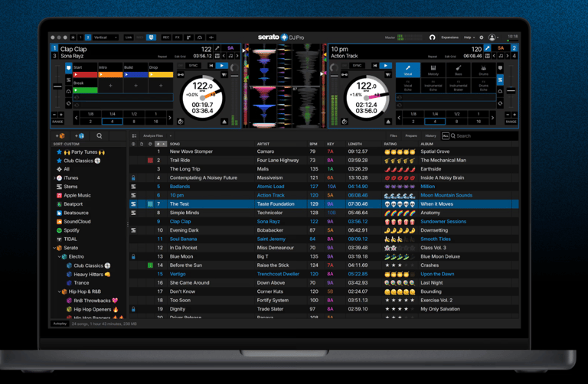Viewport: 588px width, 384px height.
Task: Open the Expansions menu
Action: click(x=449, y=37)
